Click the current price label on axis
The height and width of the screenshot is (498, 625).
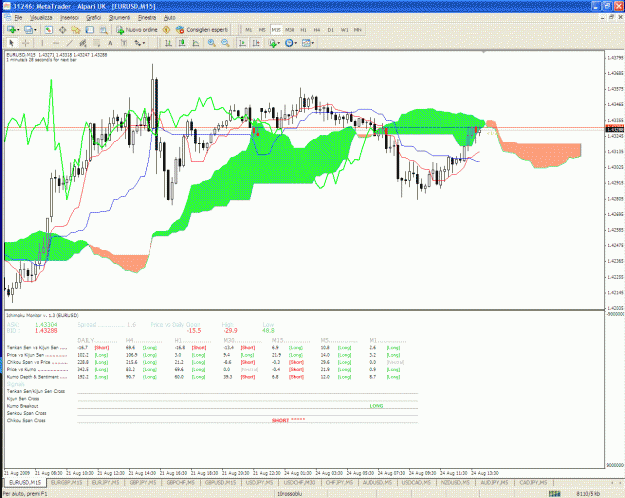click(614, 129)
